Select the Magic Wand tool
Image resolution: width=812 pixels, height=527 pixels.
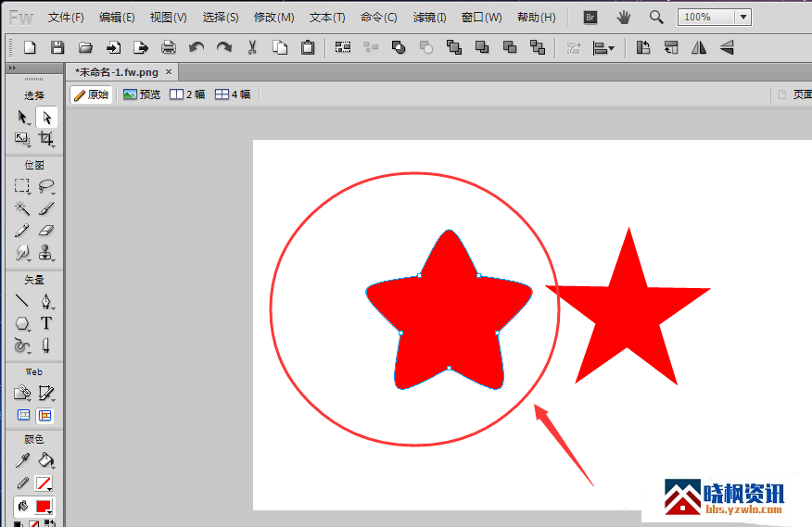(x=22, y=208)
